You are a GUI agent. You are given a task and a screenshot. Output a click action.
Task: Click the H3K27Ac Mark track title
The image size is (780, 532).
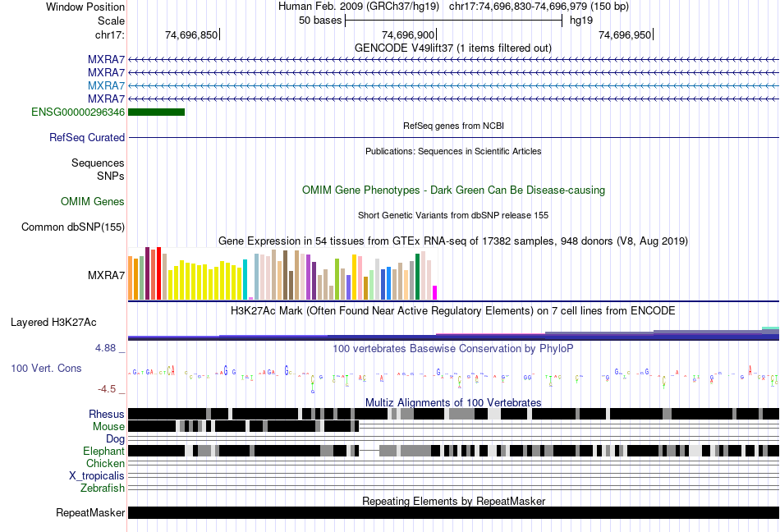[x=453, y=311]
